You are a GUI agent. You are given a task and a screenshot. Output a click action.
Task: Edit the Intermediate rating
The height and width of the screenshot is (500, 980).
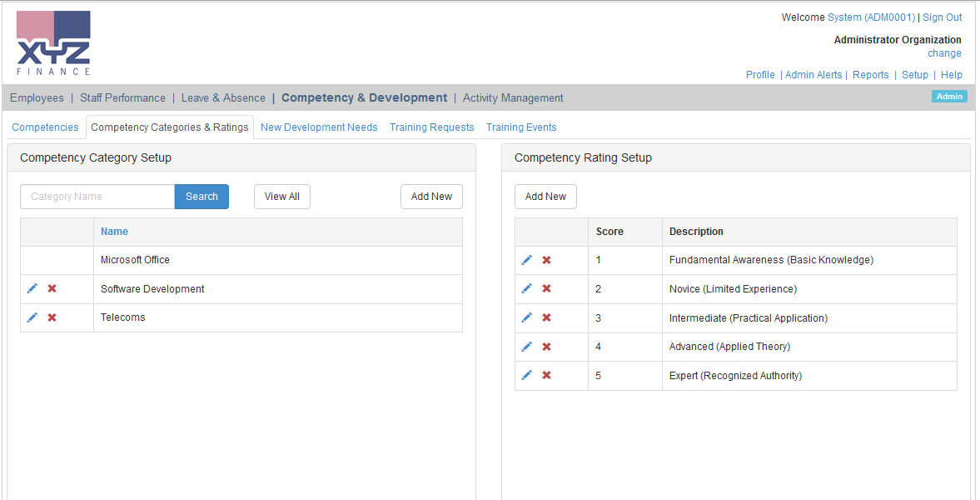click(527, 317)
